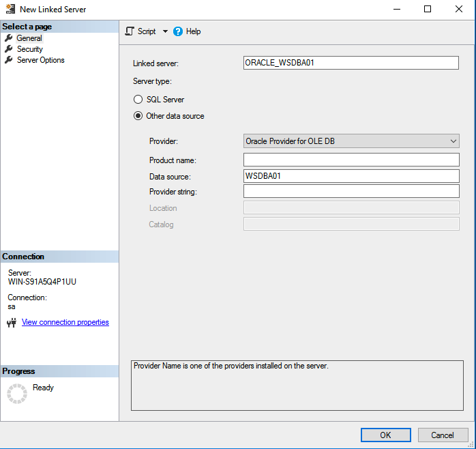Screen dimensions: 476x449
Task: Confirm with the OK button
Action: coord(385,435)
